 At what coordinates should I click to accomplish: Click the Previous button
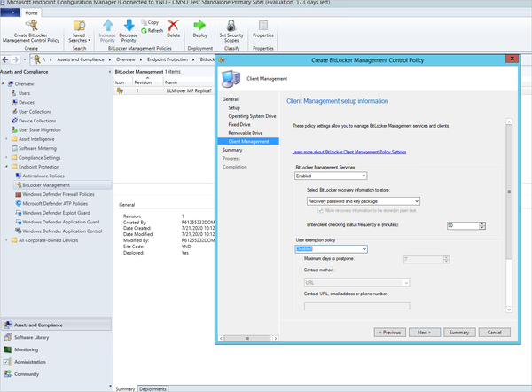(389, 333)
